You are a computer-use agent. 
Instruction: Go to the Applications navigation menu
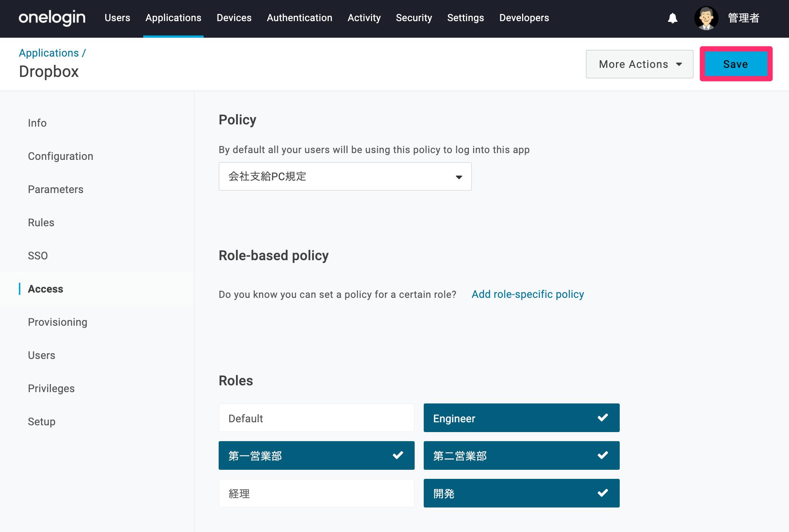[173, 18]
